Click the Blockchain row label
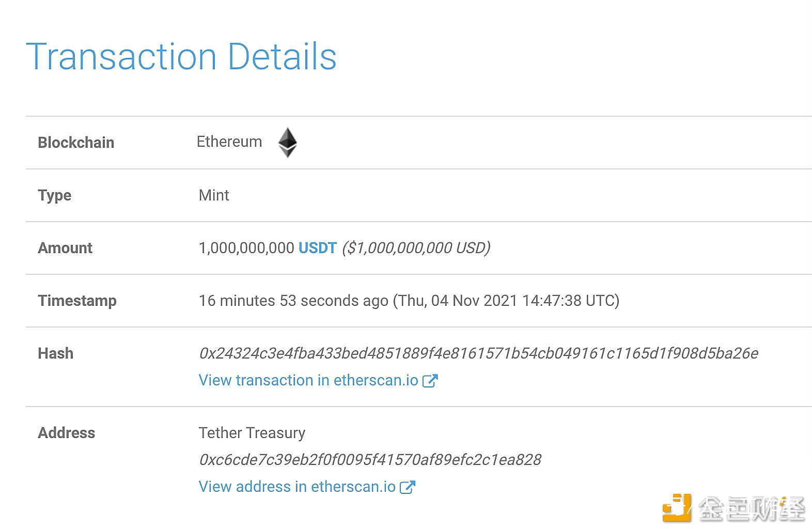Image resolution: width=812 pixels, height=529 pixels. pos(76,143)
